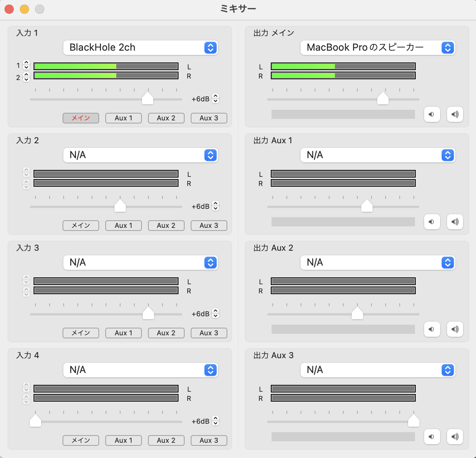The height and width of the screenshot is (458, 476).
Task: Click the Aux 2 button under 入力 3
Action: tap(166, 333)
